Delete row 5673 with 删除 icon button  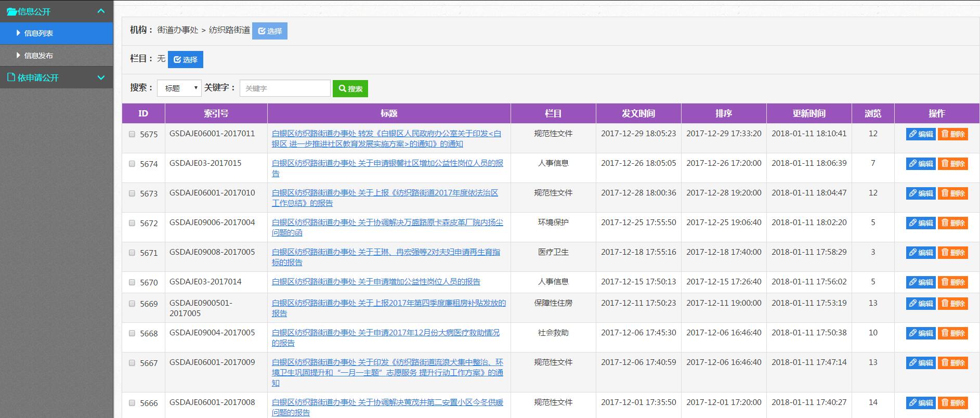pos(953,193)
